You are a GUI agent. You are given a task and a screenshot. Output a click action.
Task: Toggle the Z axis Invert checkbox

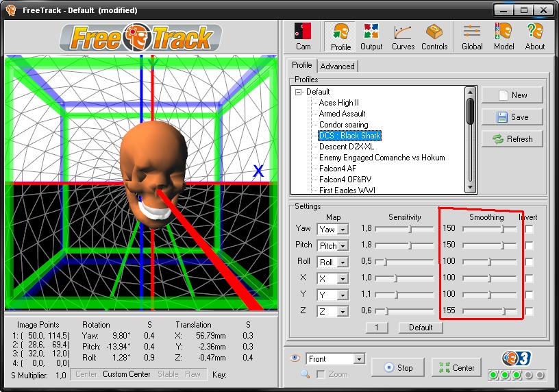pos(529,311)
